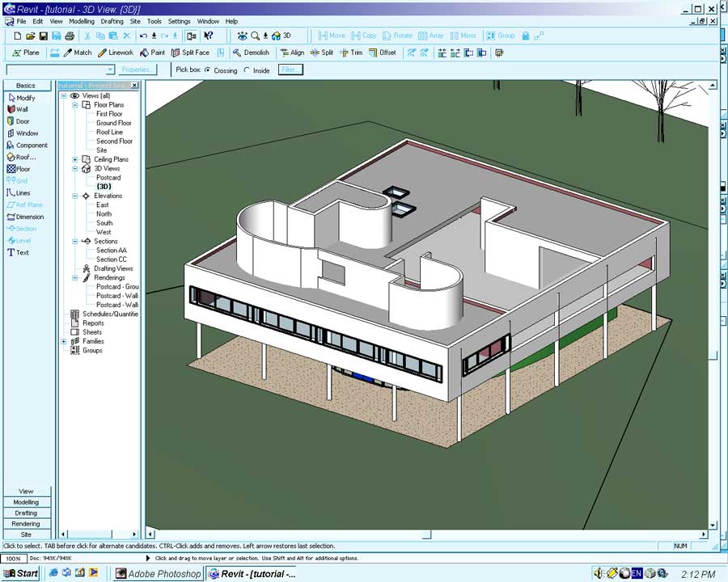Collapse the Elevations node
The height and width of the screenshot is (582, 728).
coord(74,196)
